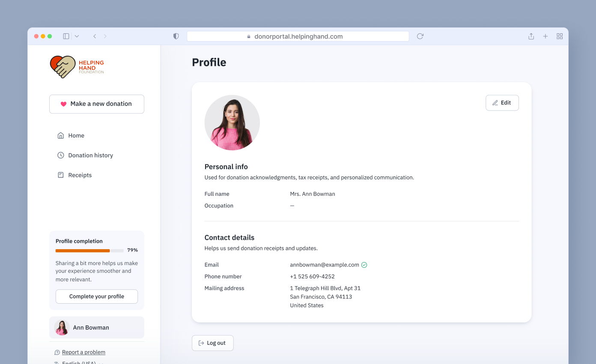Open the Report a problem link

(x=83, y=352)
